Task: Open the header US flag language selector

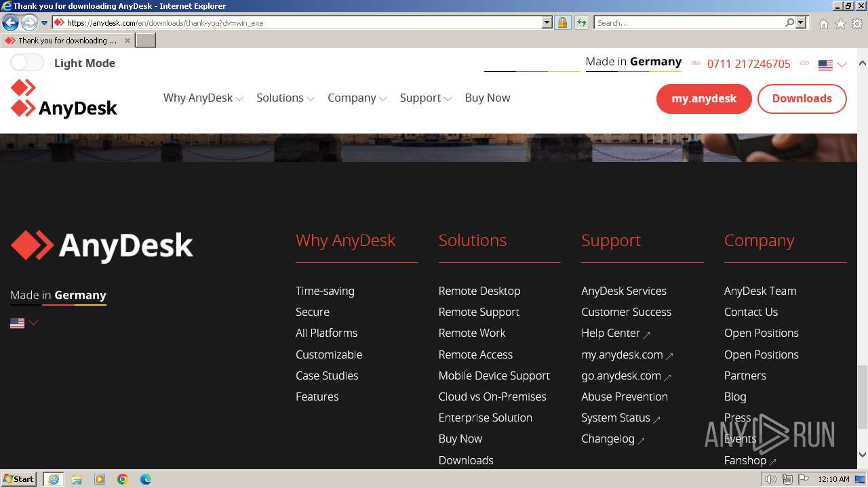Action: coord(832,65)
